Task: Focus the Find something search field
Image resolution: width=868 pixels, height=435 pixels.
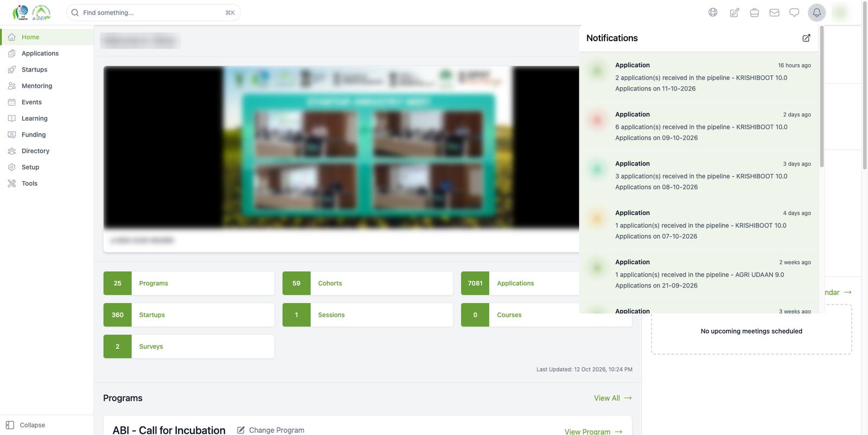Action: 154,12
